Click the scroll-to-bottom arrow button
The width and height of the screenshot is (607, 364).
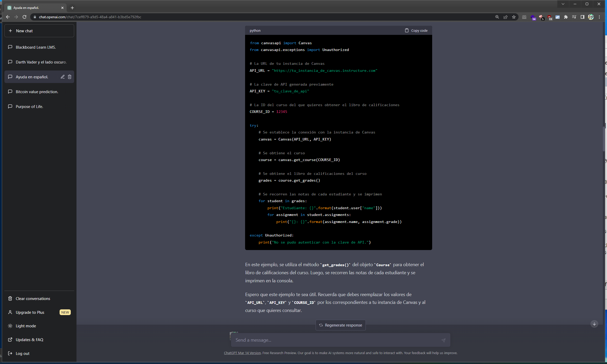pyautogui.click(x=594, y=324)
